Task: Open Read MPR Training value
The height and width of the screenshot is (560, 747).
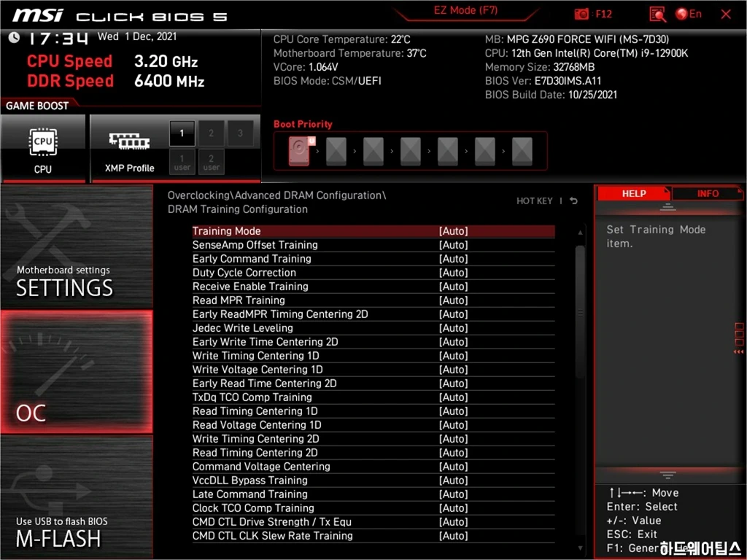Action: point(453,300)
